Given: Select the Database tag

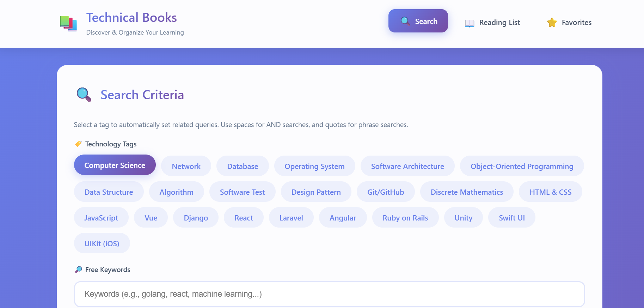Looking at the screenshot, I should point(243,166).
